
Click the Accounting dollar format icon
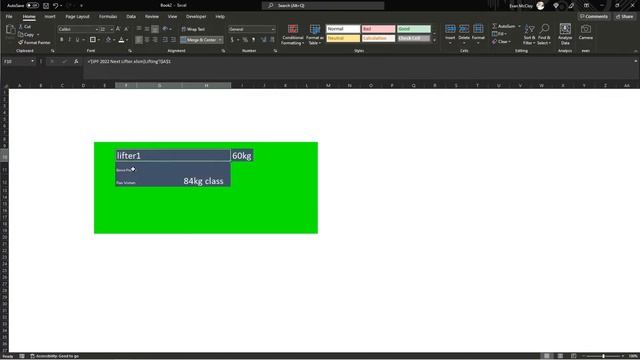click(232, 40)
